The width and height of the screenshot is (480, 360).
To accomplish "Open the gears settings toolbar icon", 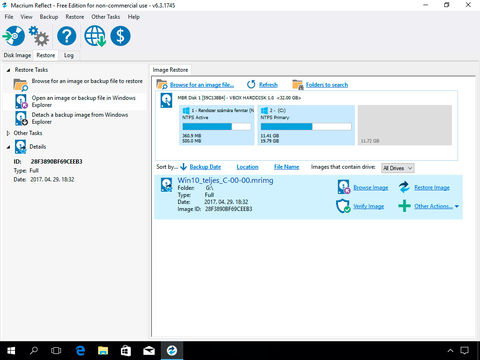I will (x=39, y=36).
